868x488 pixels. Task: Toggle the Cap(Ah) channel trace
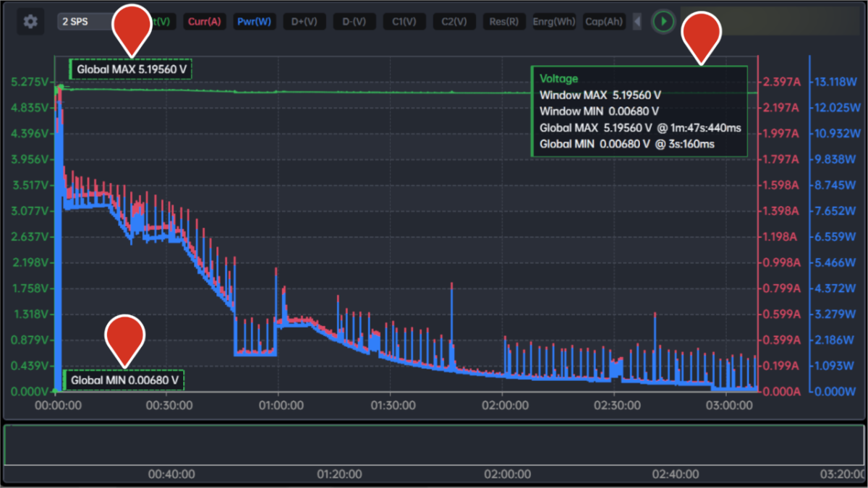pyautogui.click(x=604, y=22)
